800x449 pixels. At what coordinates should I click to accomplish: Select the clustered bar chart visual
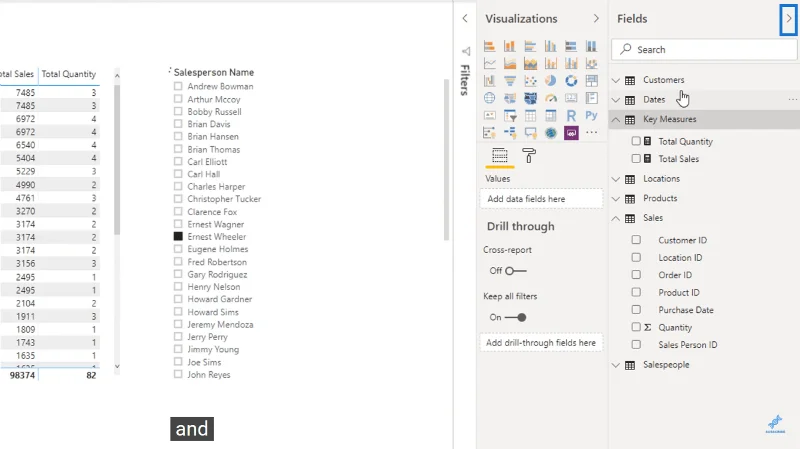[x=530, y=46]
